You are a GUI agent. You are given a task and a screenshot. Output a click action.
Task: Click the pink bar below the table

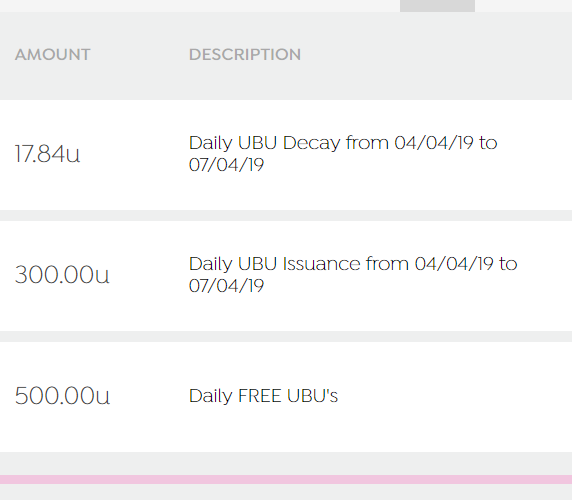[286, 479]
